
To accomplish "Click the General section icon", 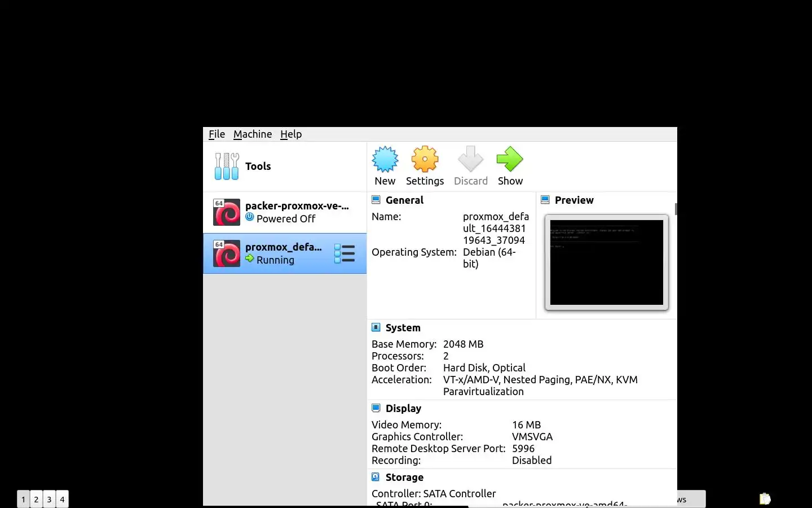I will (x=376, y=200).
